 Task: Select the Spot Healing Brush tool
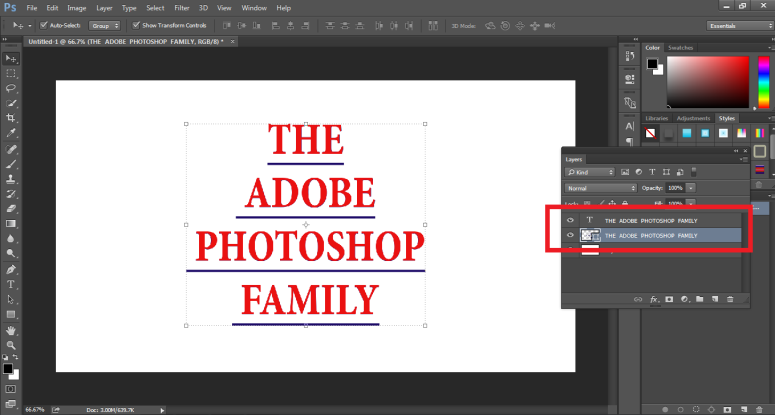[x=11, y=149]
